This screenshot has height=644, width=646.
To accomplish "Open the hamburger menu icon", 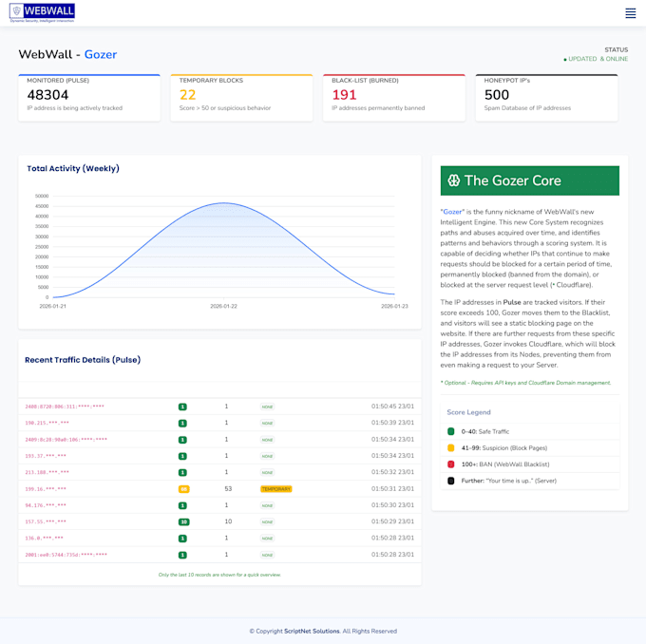I will click(x=631, y=13).
